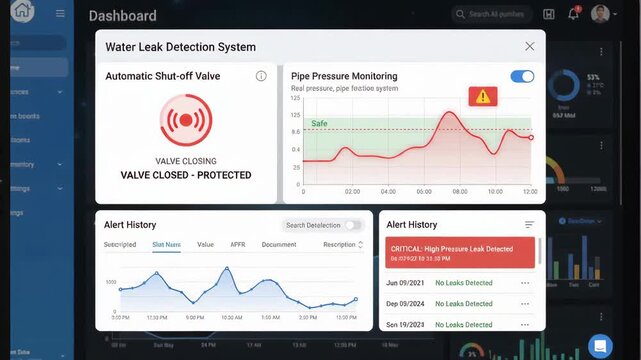Click No Leaks Detected on Jun 09/2021

(464, 283)
